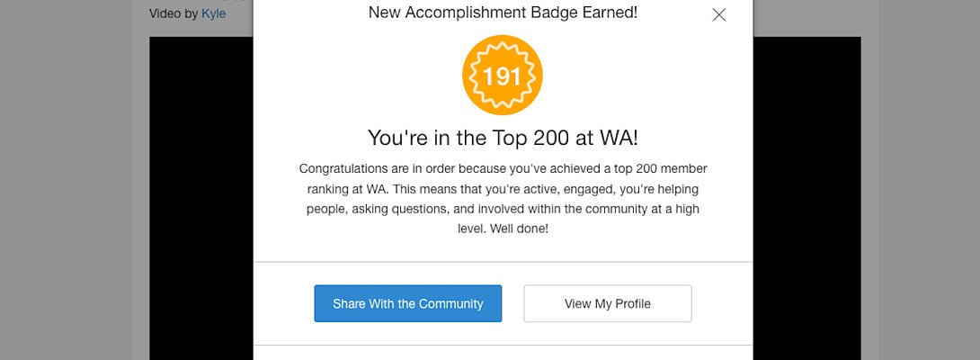
Task: Click the divider line above the dialog buttons
Action: 503,262
